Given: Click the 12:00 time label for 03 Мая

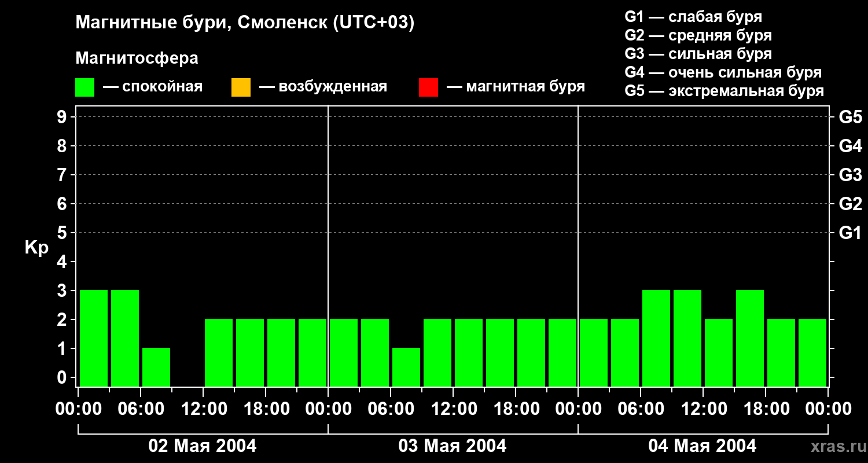Looking at the screenshot, I should coord(453,409).
